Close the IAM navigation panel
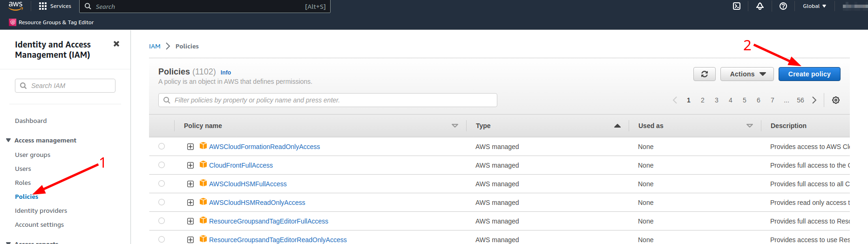This screenshot has width=868, height=244. [x=116, y=44]
